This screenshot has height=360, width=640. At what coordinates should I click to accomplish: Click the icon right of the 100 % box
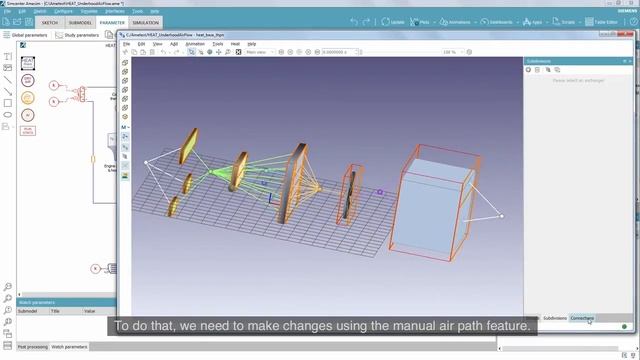pyautogui.click(x=469, y=52)
